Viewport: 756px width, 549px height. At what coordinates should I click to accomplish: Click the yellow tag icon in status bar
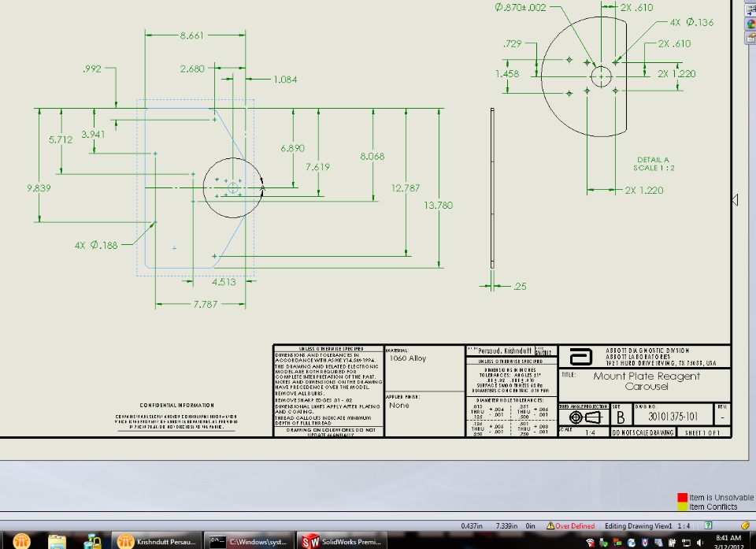746,525
